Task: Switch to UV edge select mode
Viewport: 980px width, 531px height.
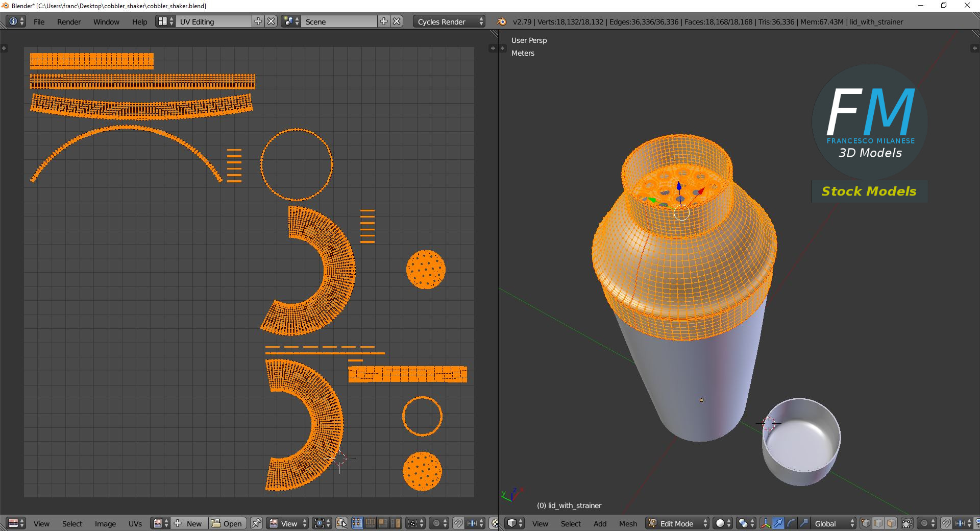Action: (x=370, y=523)
